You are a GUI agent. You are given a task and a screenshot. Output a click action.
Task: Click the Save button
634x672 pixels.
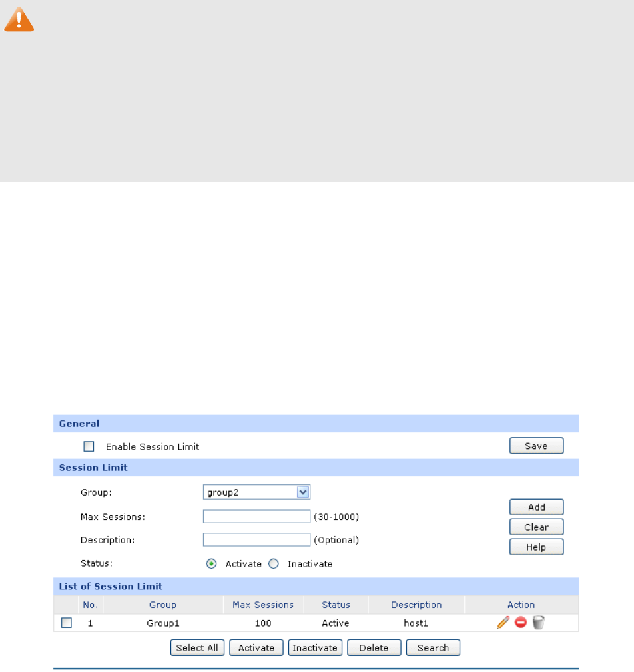(x=536, y=446)
